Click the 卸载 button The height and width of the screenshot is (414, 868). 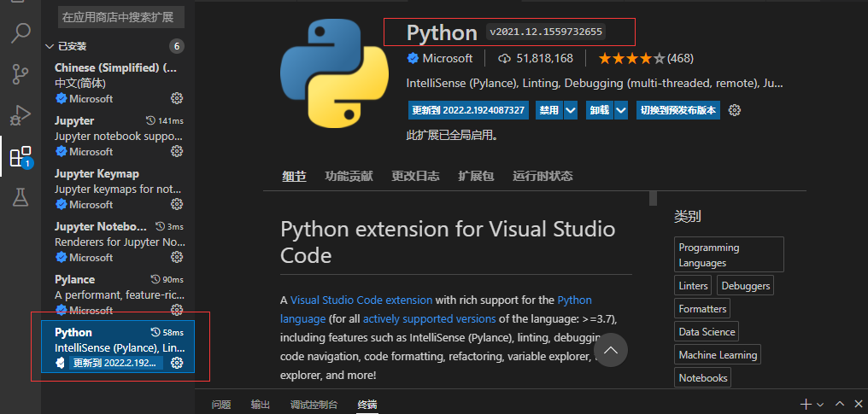[x=600, y=110]
